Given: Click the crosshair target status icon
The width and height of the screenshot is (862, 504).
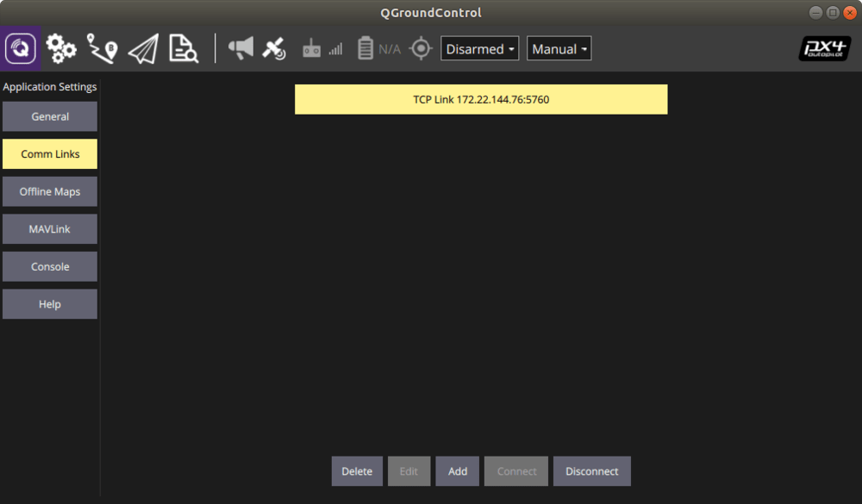Looking at the screenshot, I should coord(420,48).
